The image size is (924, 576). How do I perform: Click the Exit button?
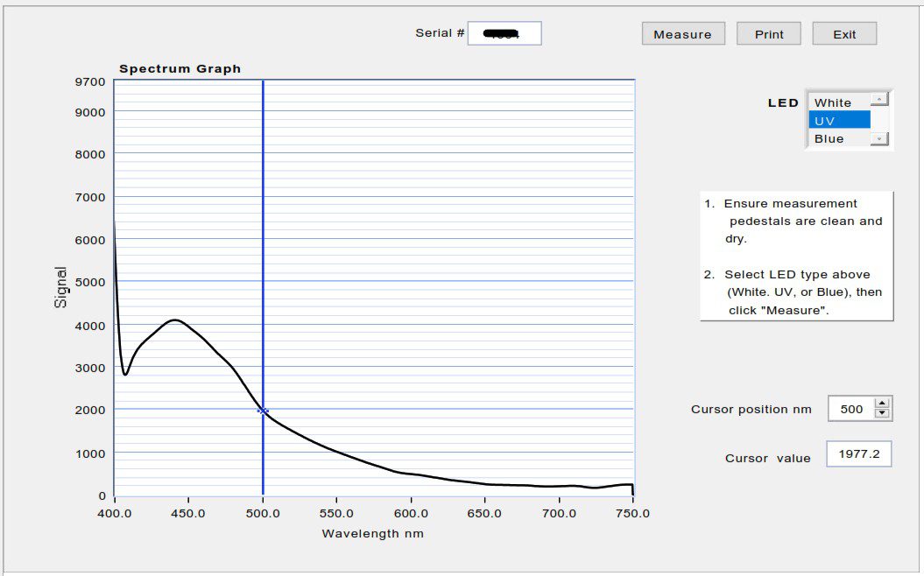(x=843, y=33)
